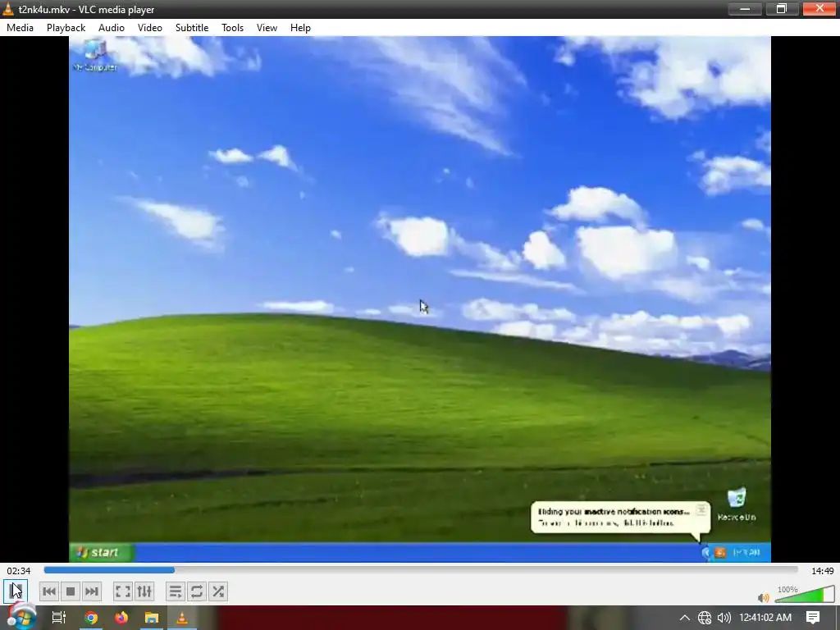Open the Media menu
Image resolution: width=840 pixels, height=630 pixels.
(x=20, y=28)
